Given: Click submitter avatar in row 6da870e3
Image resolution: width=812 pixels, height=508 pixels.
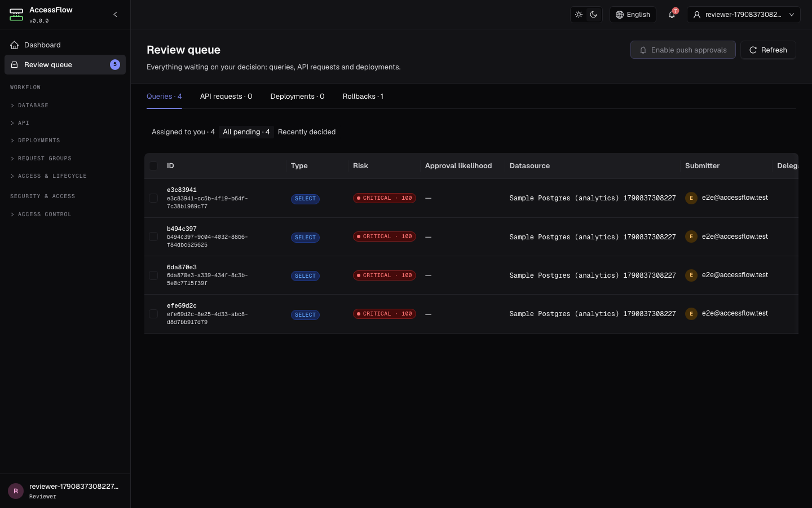Looking at the screenshot, I should 691,275.
